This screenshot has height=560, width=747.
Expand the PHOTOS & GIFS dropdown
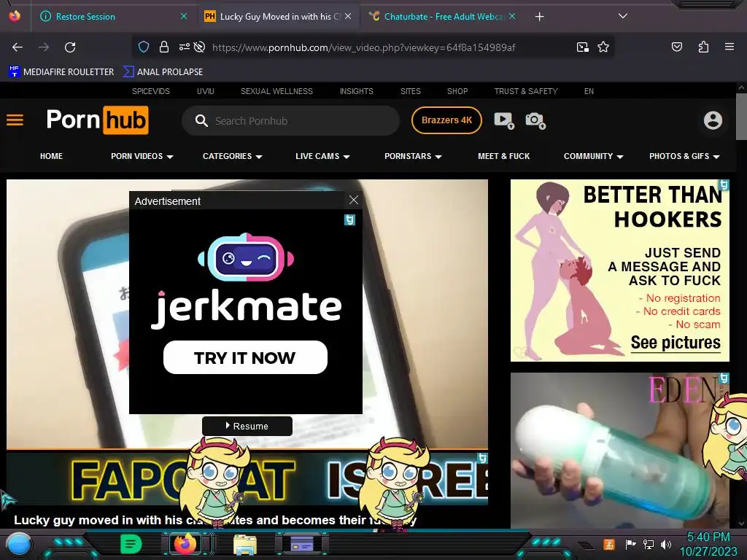(x=684, y=156)
